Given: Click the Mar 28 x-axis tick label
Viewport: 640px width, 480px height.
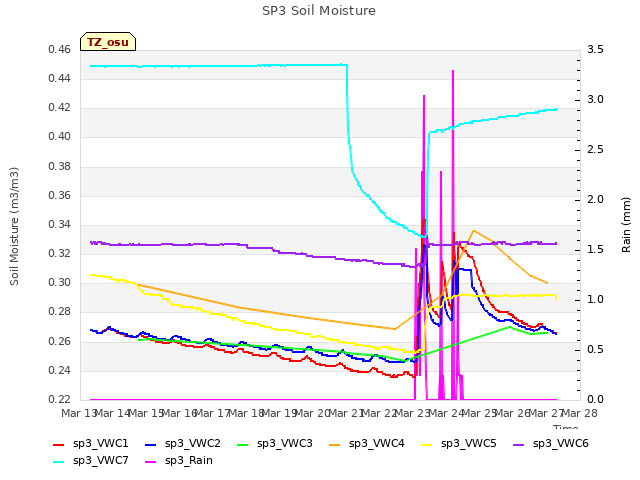Looking at the screenshot, I should 580,413.
